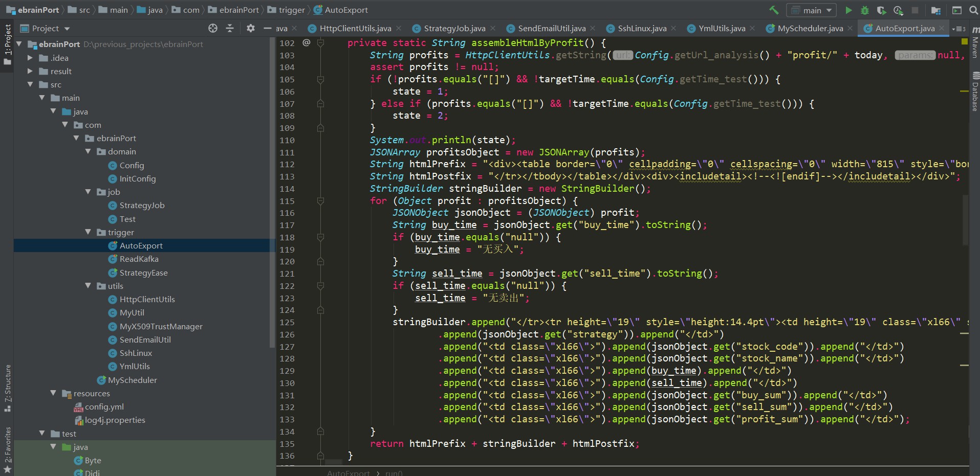Toggle code folding at line 102 gutter
Image resolution: width=980 pixels, height=476 pixels.
(x=320, y=43)
